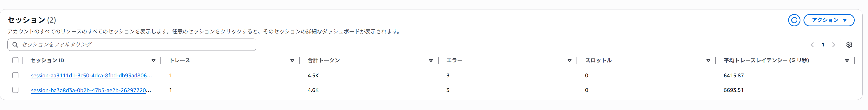
Task: Select the session-aa3111d1 row checkbox
Action: point(15,75)
